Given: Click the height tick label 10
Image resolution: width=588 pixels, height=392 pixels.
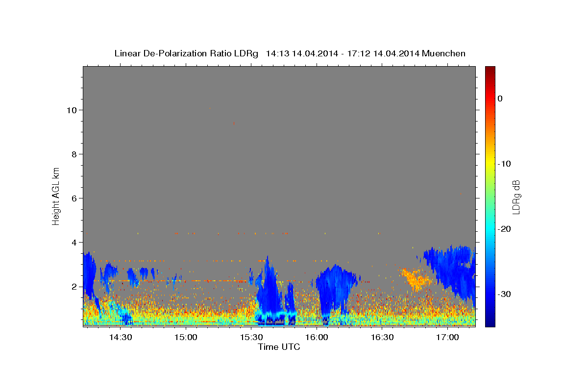Looking at the screenshot, I should (x=73, y=110).
